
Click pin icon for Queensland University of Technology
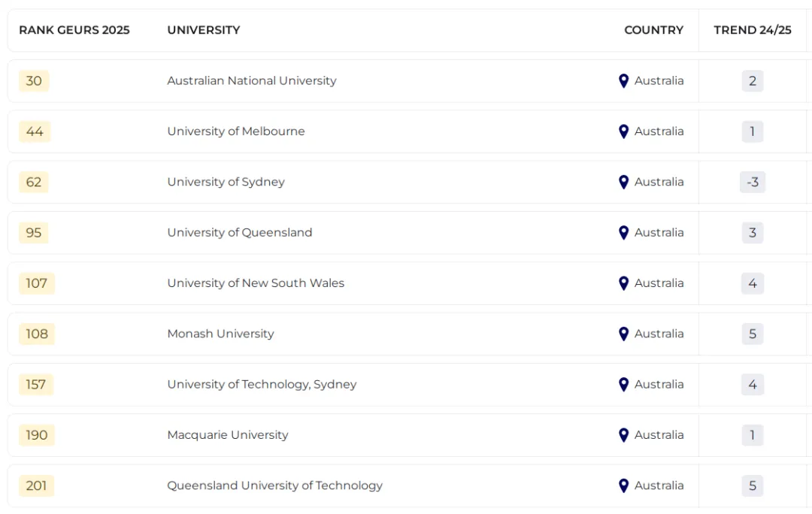click(x=623, y=485)
